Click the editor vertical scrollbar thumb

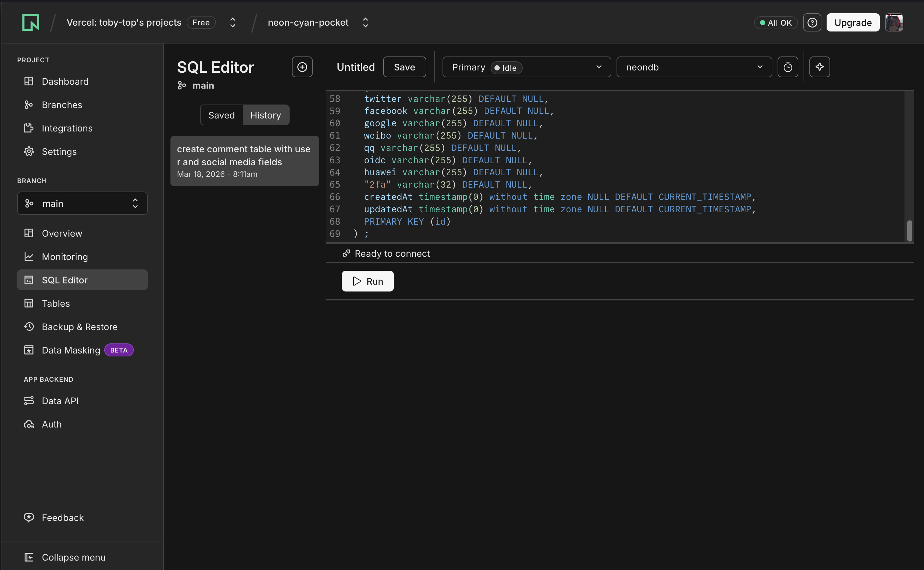(x=909, y=231)
